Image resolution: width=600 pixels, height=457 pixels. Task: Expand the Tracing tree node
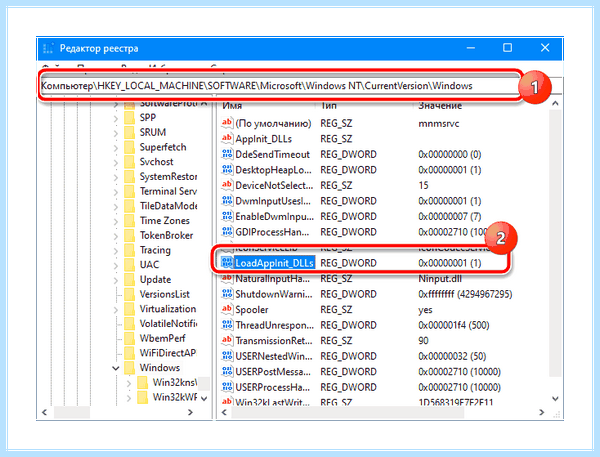116,251
